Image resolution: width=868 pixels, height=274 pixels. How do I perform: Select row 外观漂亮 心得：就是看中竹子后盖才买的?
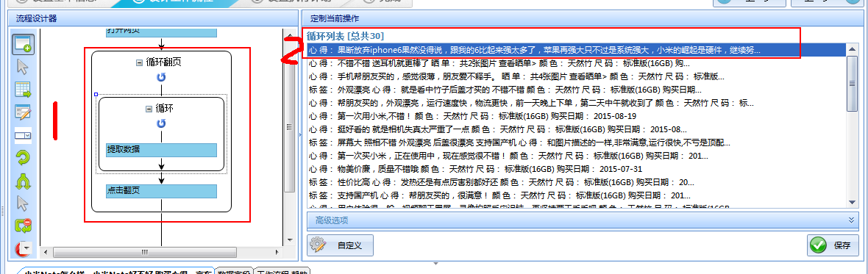[x=576, y=90]
